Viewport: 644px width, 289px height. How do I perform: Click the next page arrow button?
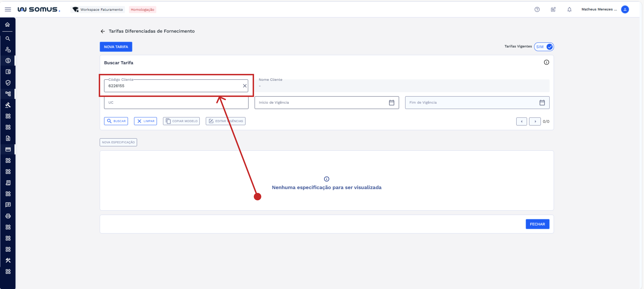pyautogui.click(x=535, y=121)
